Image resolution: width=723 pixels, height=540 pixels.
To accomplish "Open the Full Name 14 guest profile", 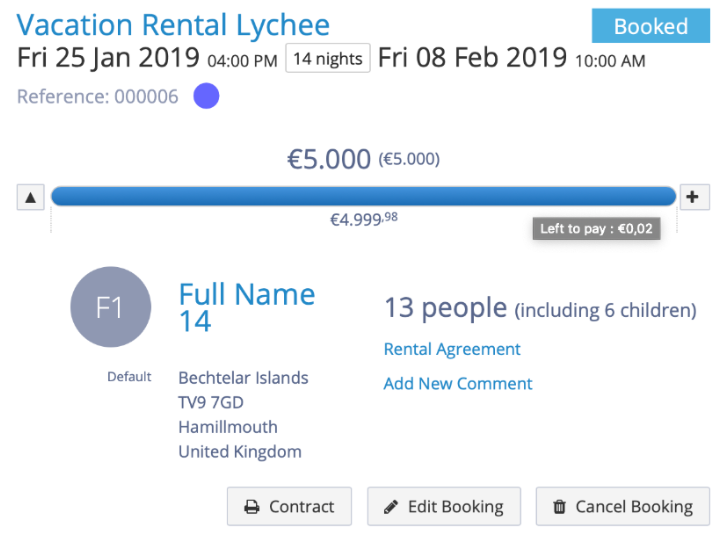I will point(246,307).
